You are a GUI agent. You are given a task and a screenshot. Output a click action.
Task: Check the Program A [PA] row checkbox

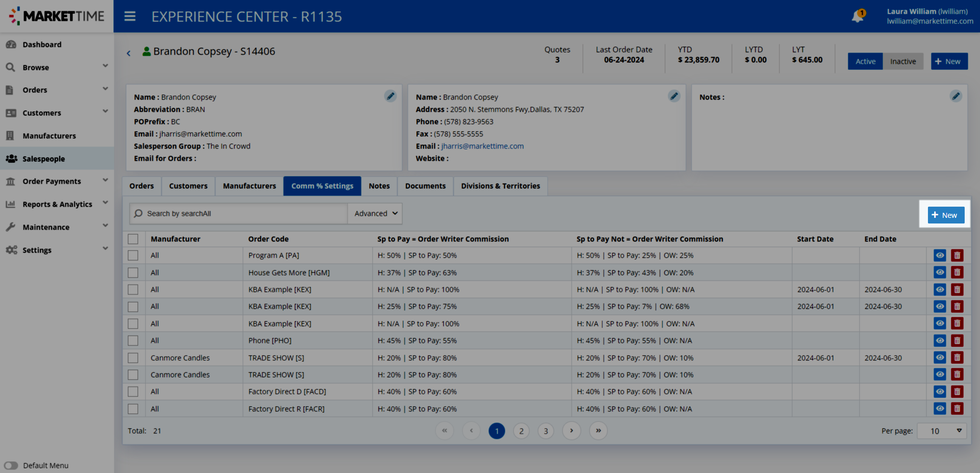[x=133, y=256]
